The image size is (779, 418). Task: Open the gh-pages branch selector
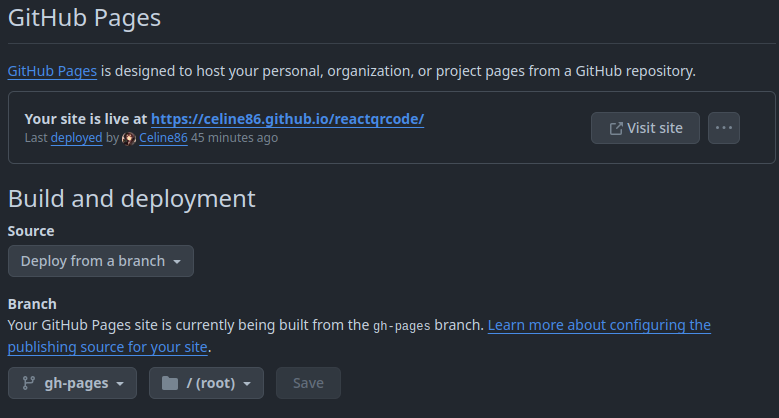(73, 383)
